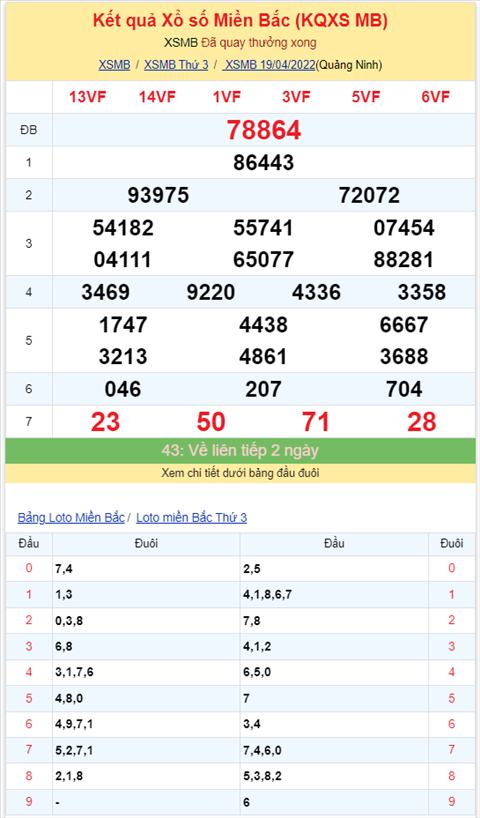Click third prize number 88281
The height and width of the screenshot is (818, 480).
pos(404,259)
